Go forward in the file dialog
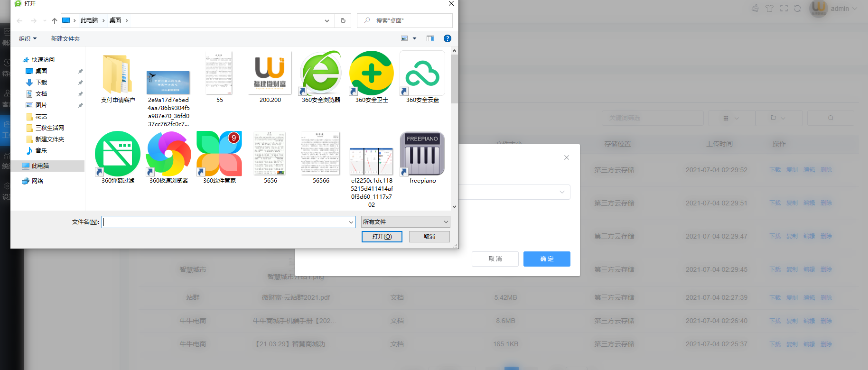This screenshot has width=868, height=370. (x=34, y=20)
